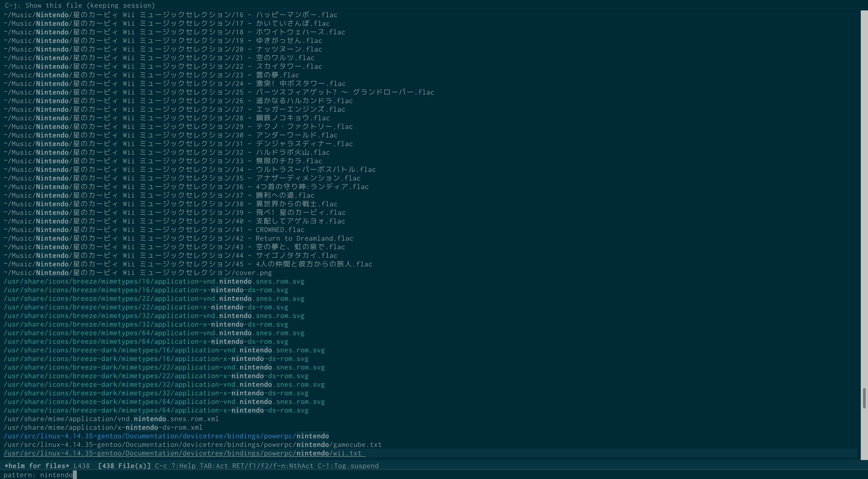Open breeze-dark mimetypes/64 application-x-nintendo-ds-rom.svg
The image size is (868, 479).
[x=156, y=410]
